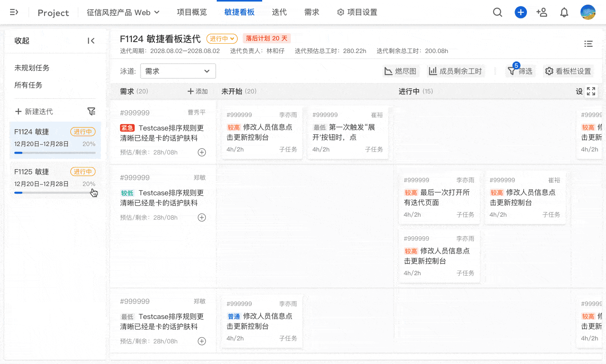The image size is (606, 364).
Task: Click the iteration list filter icon
Action: tap(91, 112)
